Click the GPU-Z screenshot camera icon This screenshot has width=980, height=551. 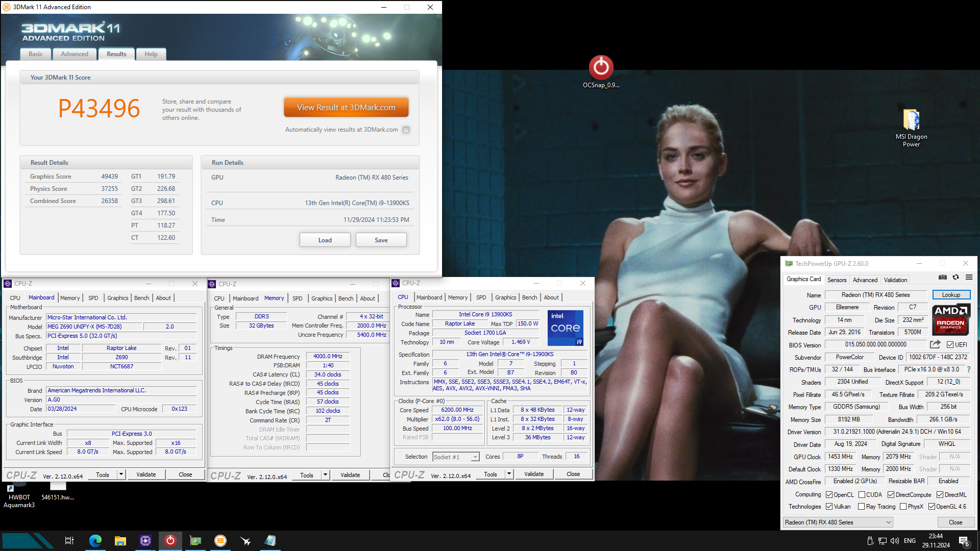point(942,277)
